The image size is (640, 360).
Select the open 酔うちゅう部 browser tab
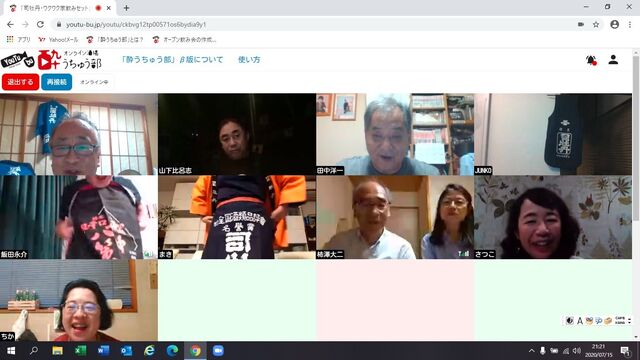[x=59, y=8]
